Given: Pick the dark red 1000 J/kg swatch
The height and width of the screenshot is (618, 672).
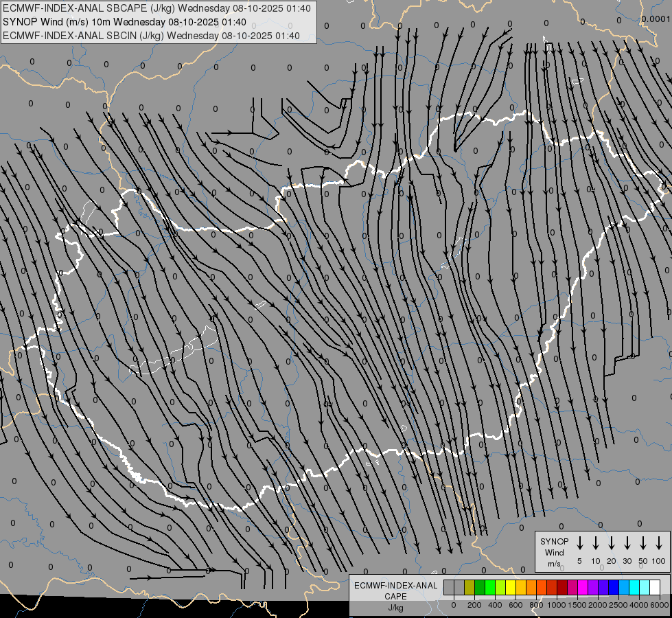Looking at the screenshot, I should click(x=562, y=587).
